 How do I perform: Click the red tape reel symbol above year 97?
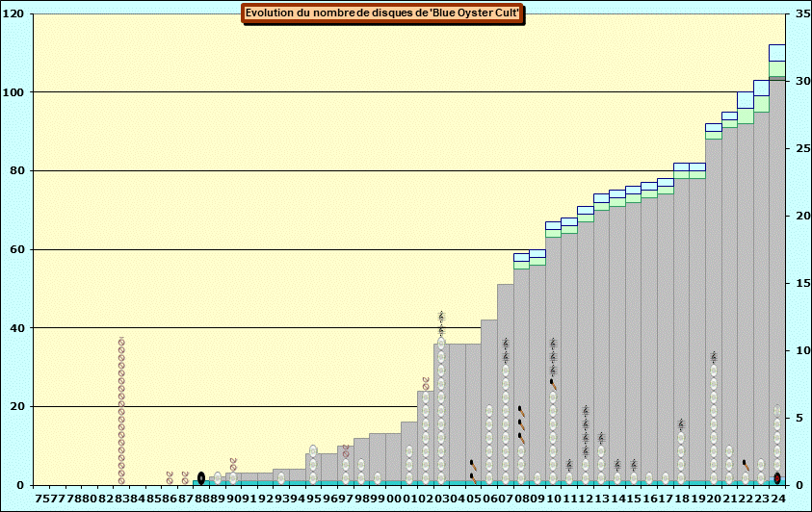(346, 451)
